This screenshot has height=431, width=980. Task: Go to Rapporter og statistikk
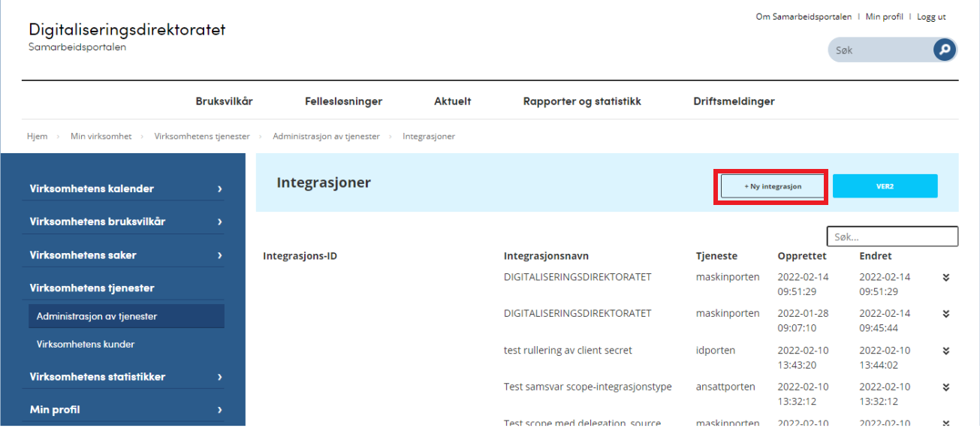coord(582,101)
